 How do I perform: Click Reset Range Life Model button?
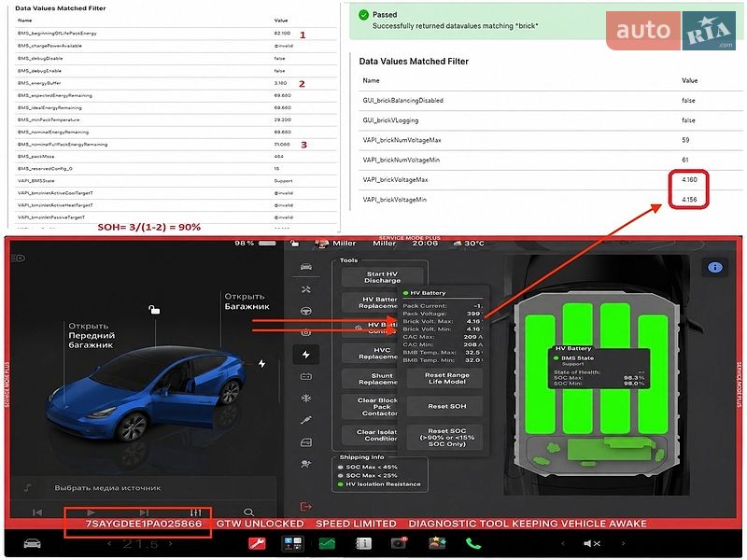click(x=446, y=378)
